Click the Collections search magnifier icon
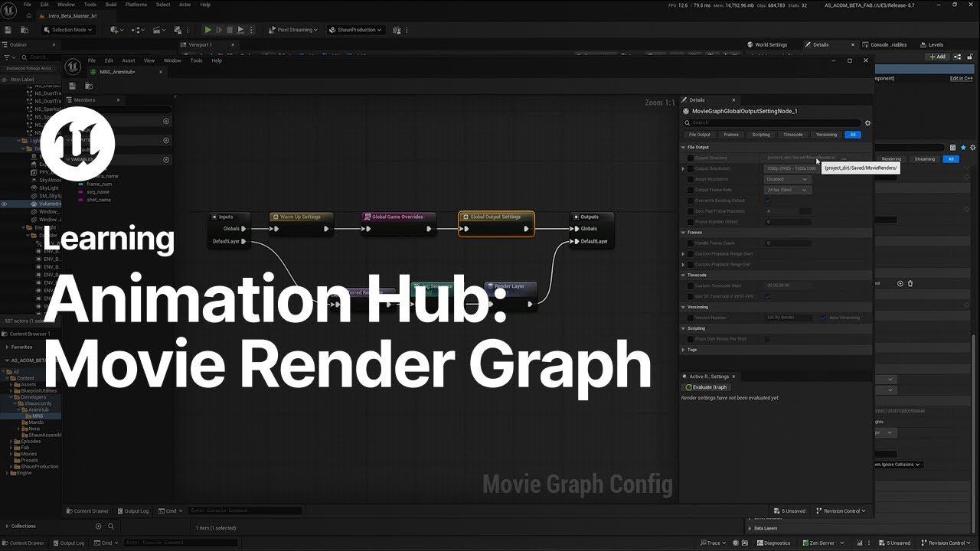The image size is (980, 551). 111,527
